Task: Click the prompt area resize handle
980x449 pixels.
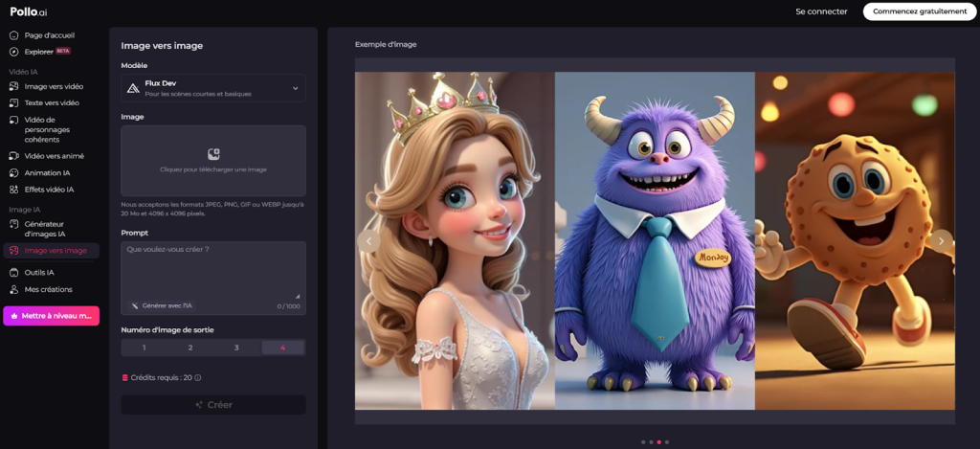Action: (x=299, y=296)
